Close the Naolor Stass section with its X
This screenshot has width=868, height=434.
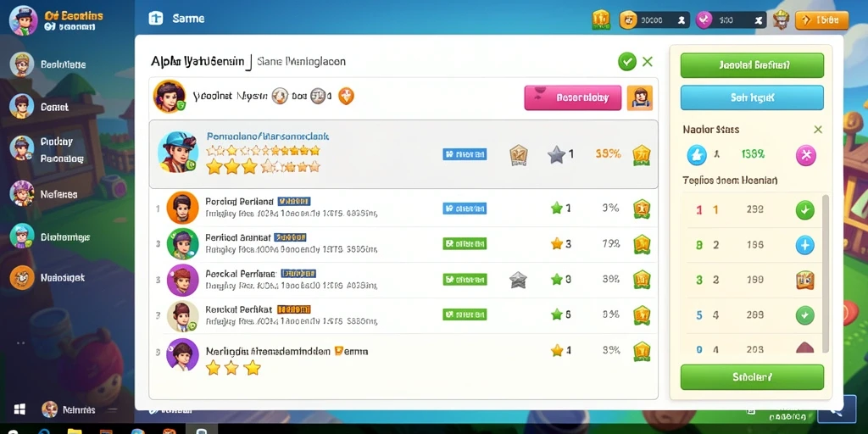[x=818, y=130]
